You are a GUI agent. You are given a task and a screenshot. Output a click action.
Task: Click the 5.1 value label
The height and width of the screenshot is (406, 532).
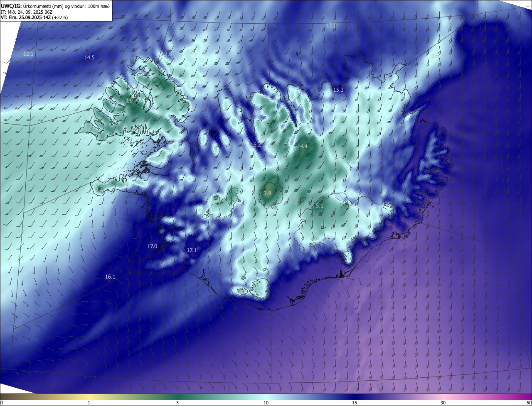tap(320, 206)
